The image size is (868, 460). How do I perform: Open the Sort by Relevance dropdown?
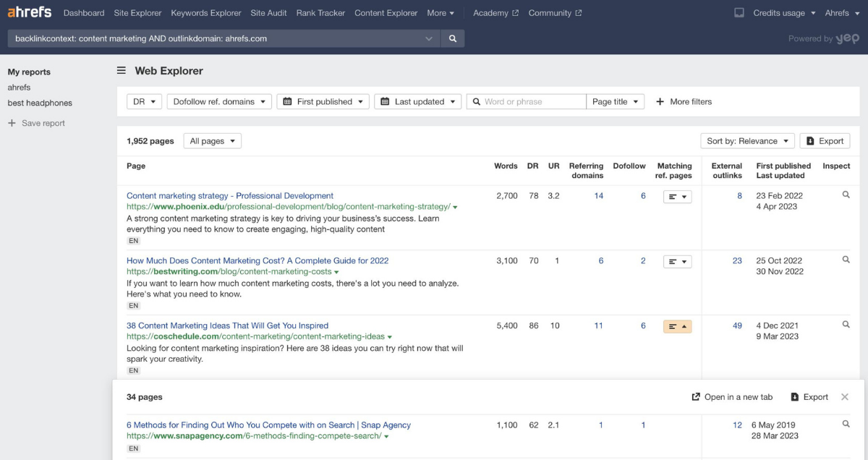click(x=747, y=141)
